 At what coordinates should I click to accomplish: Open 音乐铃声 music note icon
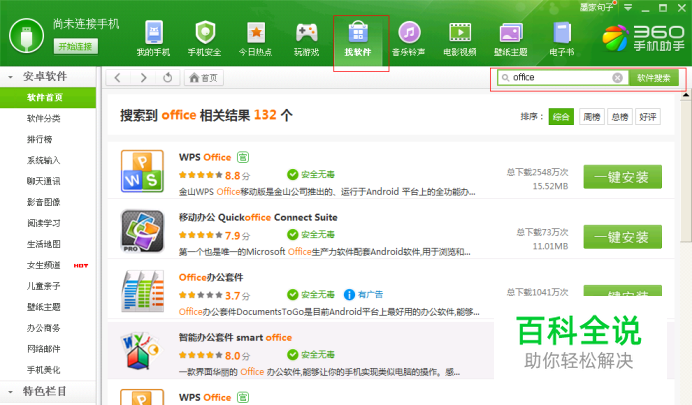pos(409,33)
